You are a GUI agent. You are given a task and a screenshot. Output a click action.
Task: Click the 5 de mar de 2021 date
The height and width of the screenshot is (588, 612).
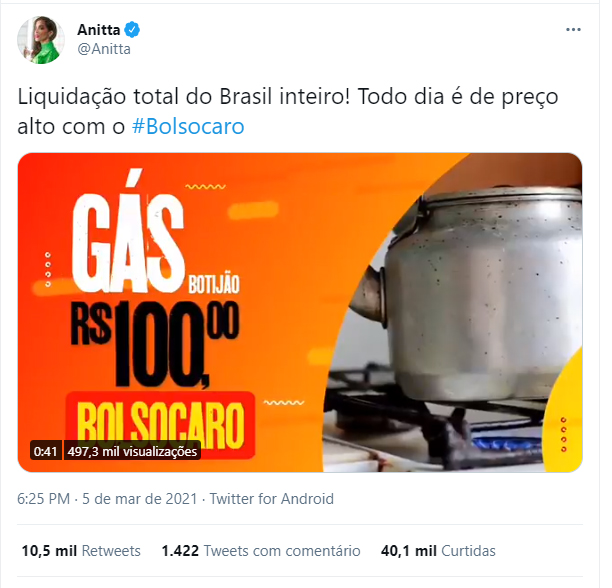click(x=140, y=499)
